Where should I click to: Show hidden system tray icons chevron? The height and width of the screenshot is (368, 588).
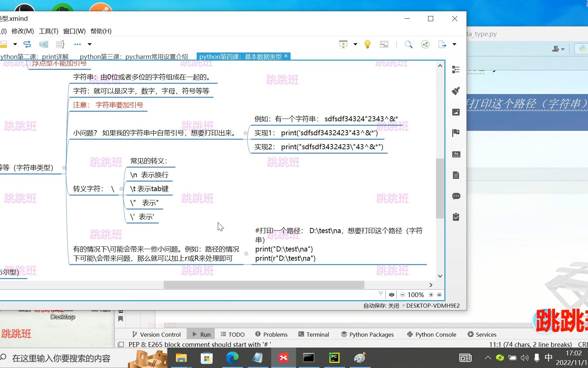pyautogui.click(x=488, y=358)
